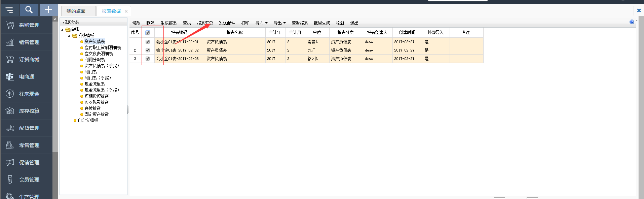Close the 报表数据 tab
The height and width of the screenshot is (199, 644).
(126, 11)
